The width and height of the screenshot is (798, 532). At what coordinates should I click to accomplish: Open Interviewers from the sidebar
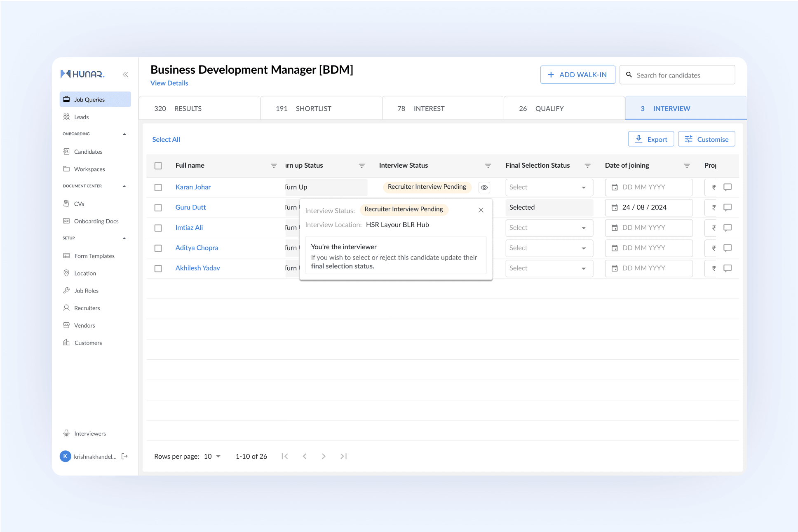90,434
